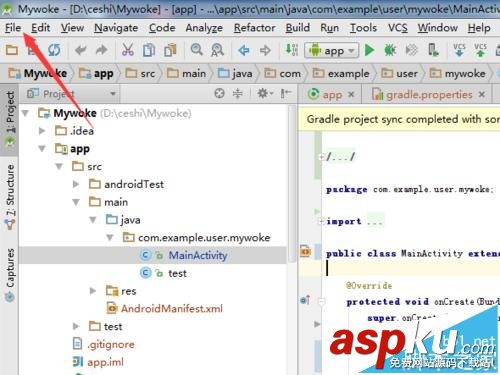The image size is (500, 375).
Task: Click the Back navigation arrow
Action: coord(244,50)
